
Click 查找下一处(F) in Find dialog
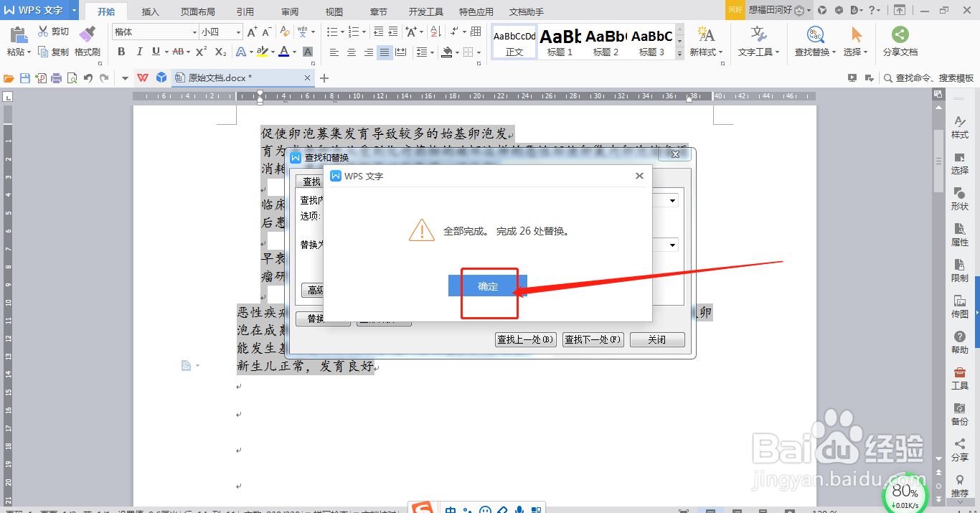(593, 339)
